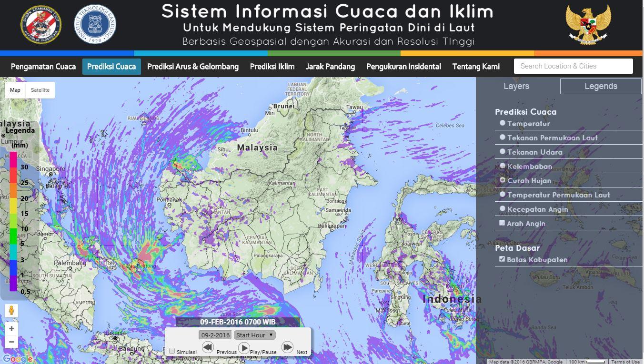Open the Terms of Use link
644x364 pixels.
[x=625, y=362]
